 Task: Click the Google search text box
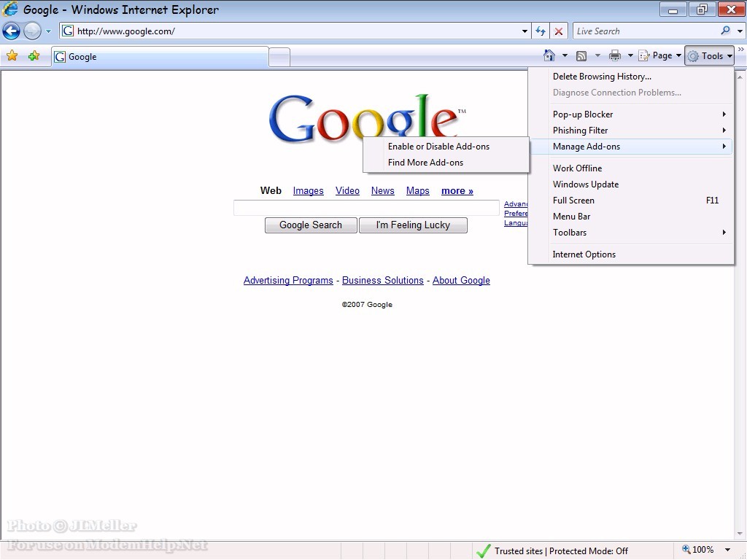coord(366,208)
